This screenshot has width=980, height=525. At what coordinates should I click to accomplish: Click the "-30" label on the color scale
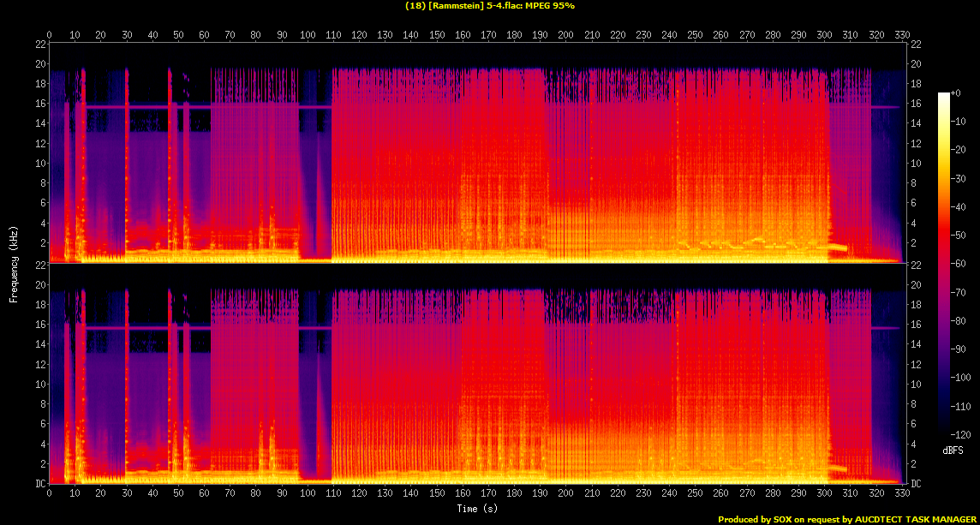958,178
